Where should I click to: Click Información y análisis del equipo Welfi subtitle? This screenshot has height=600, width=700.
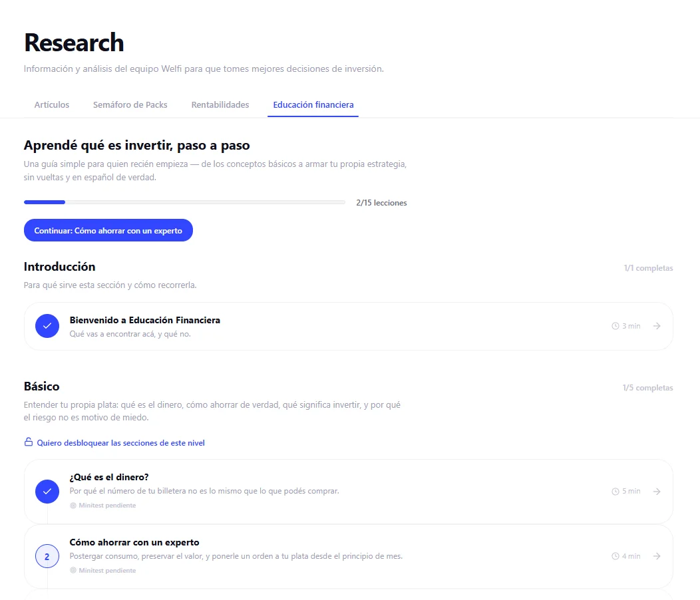click(x=204, y=69)
